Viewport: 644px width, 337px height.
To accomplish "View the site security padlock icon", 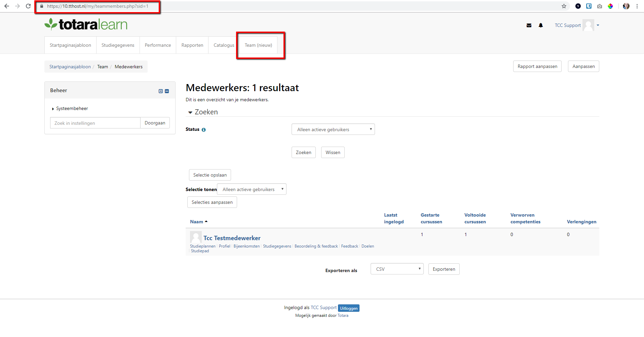I will point(42,6).
